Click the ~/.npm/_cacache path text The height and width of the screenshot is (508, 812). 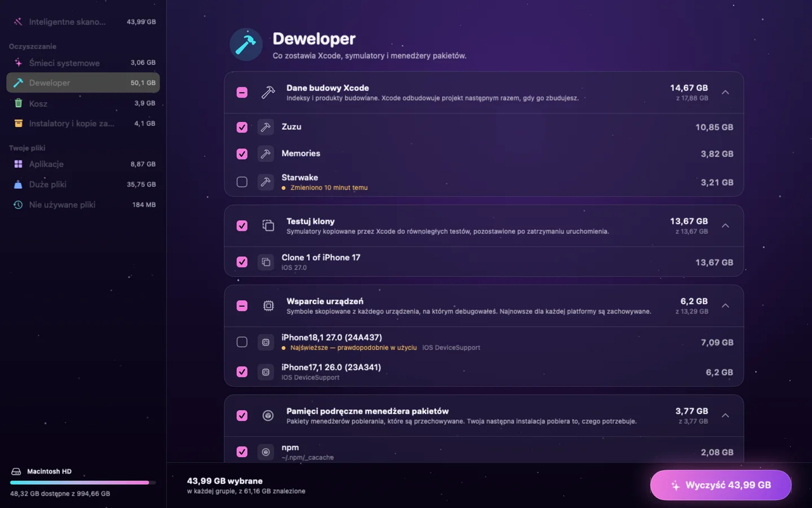[x=307, y=458]
